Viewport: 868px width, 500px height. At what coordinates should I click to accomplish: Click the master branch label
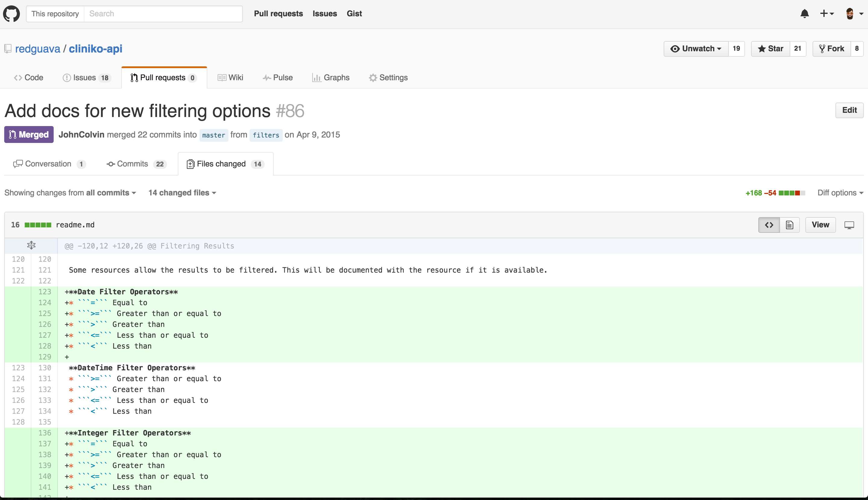(213, 135)
